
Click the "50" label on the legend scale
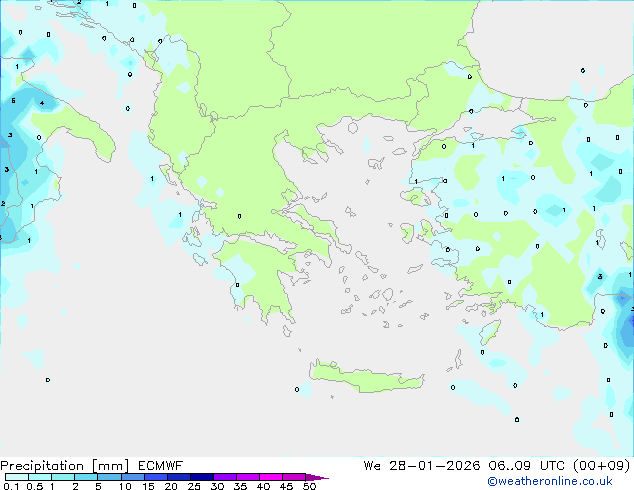coord(309,487)
